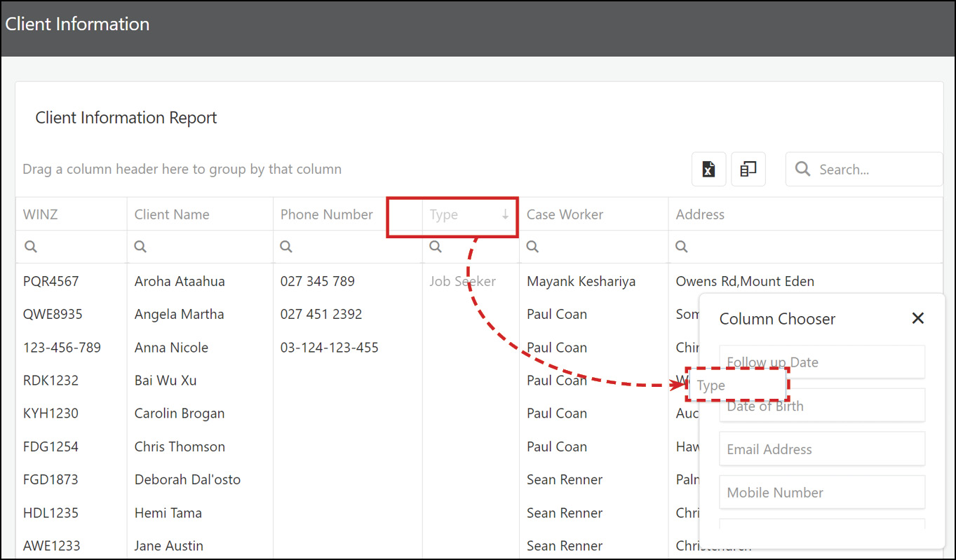Viewport: 956px width, 560px height.
Task: Click the WINZ column filter magnifier
Action: click(x=30, y=247)
